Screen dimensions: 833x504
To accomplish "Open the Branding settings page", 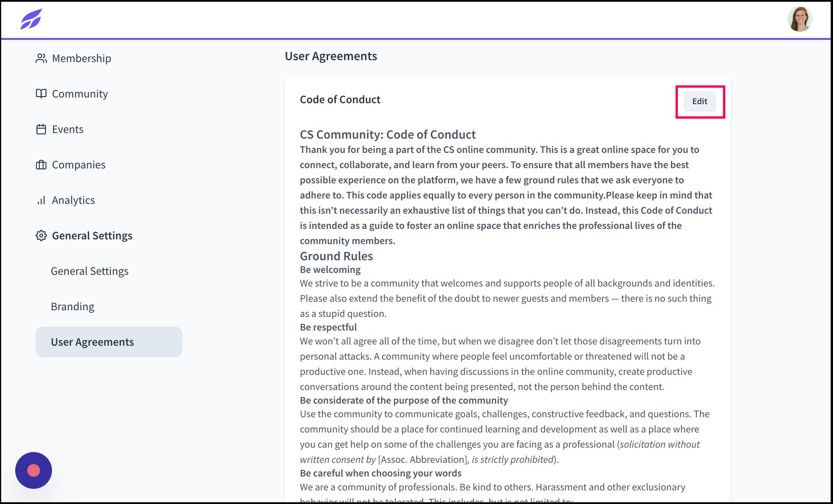I will pos(73,306).
